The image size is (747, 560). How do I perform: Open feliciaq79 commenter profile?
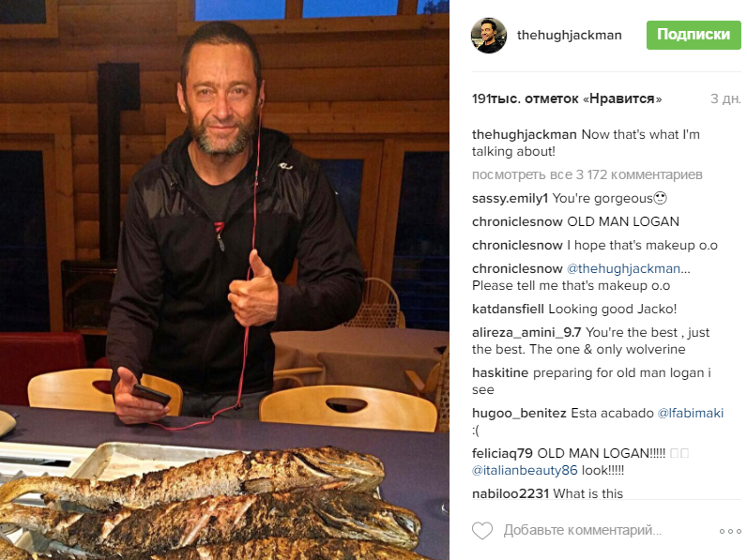pos(502,453)
